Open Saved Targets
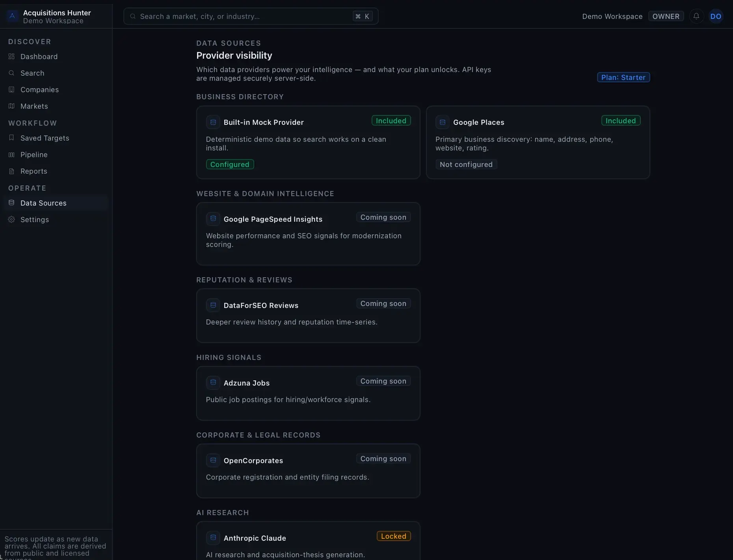Screen dimensions: 733x560 (x=56, y=138)
